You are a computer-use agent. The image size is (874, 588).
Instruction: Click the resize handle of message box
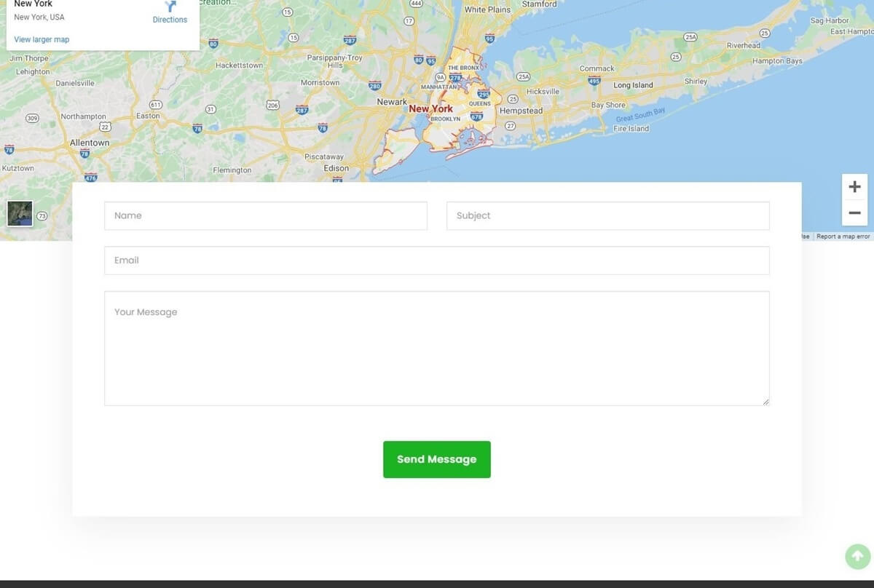coord(765,402)
